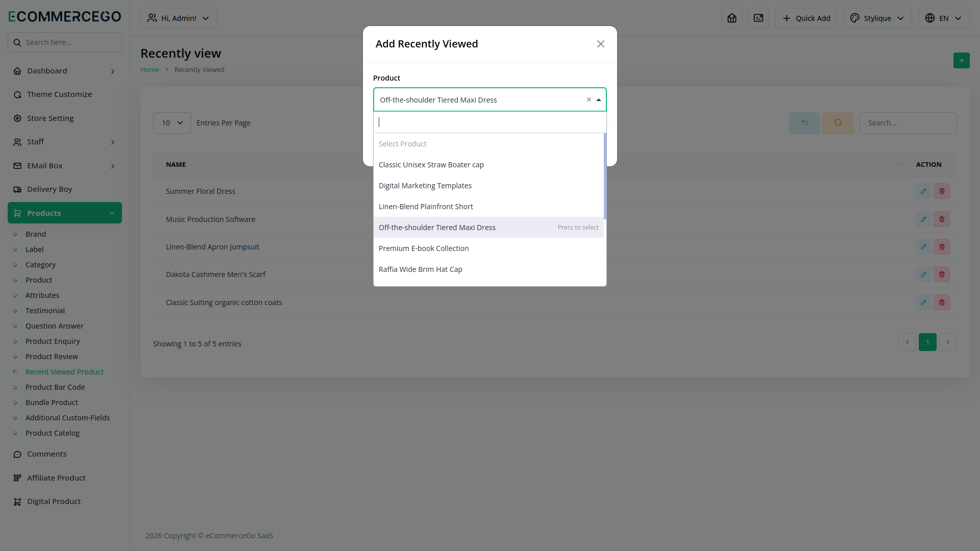Viewport: 980px width, 551px height.
Task: Open the store home icon in header
Action: [x=732, y=18]
